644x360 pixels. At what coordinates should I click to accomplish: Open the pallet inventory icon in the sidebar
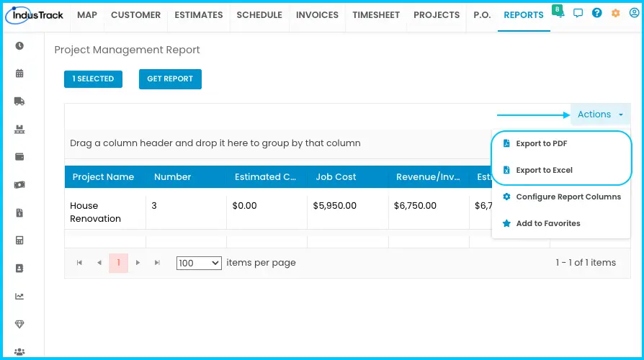pyautogui.click(x=19, y=130)
